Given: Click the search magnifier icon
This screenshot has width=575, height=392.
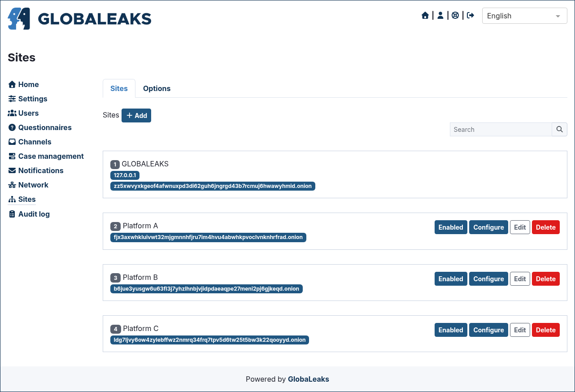Looking at the screenshot, I should pos(559,129).
